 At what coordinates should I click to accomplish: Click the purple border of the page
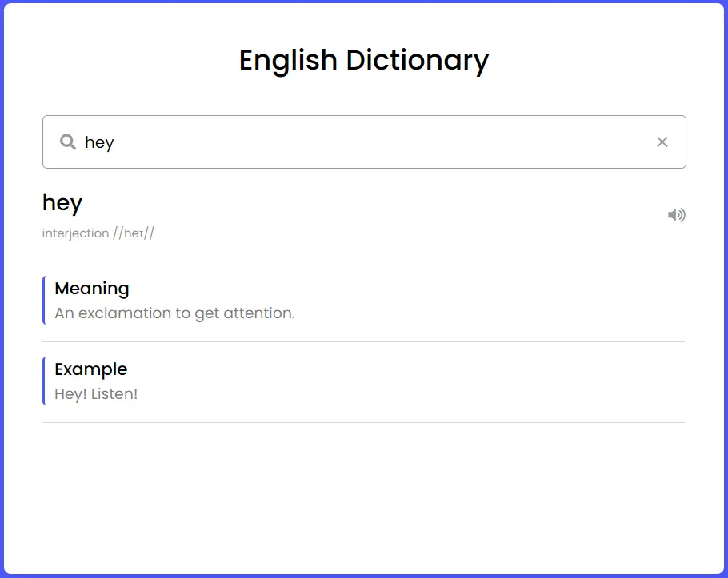2,288
